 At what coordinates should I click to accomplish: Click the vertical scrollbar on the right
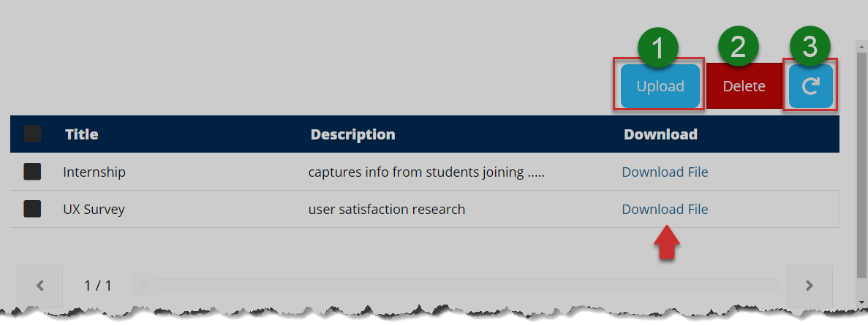coord(861,161)
